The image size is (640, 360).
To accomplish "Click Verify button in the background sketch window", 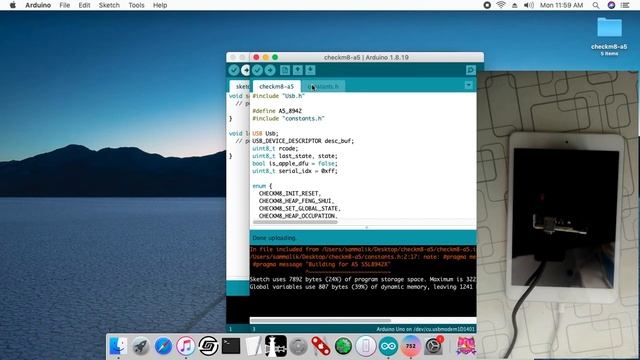I will click(234, 70).
